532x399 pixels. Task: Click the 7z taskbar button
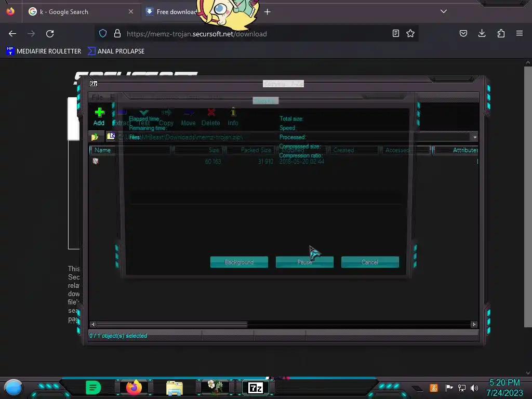256,388
